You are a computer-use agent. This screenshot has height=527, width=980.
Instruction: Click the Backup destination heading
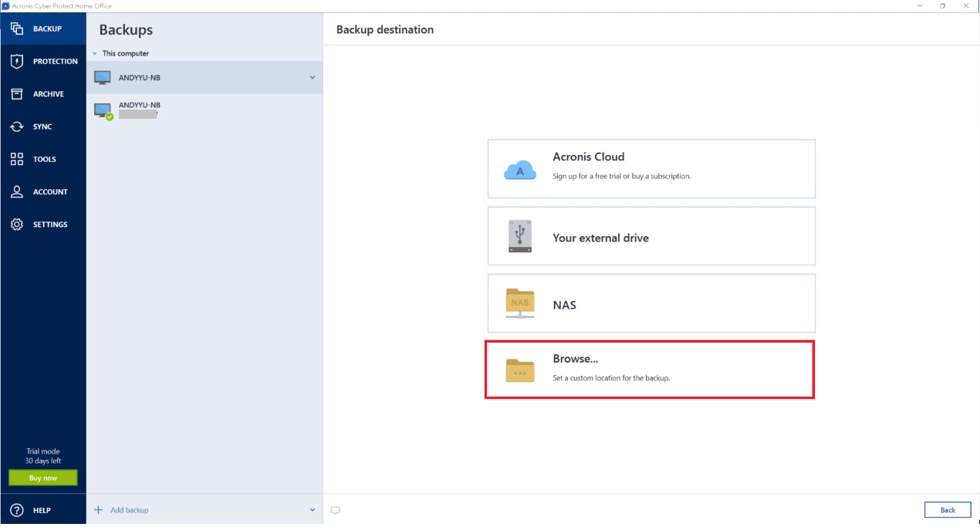[385, 29]
